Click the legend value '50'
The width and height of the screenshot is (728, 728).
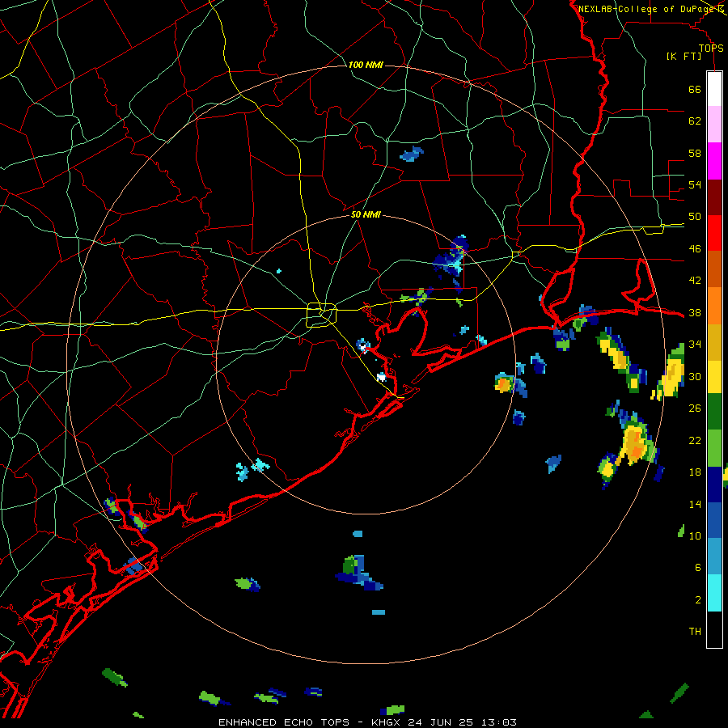pyautogui.click(x=695, y=217)
